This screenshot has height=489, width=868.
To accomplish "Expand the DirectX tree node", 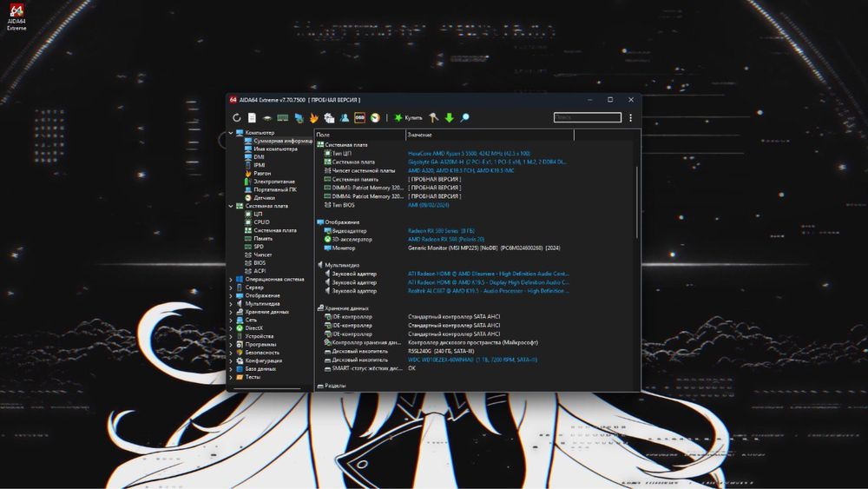I will point(231,328).
